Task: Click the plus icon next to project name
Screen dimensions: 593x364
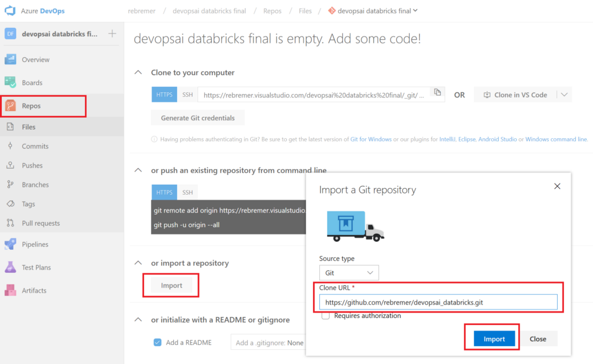Action: 112,33
